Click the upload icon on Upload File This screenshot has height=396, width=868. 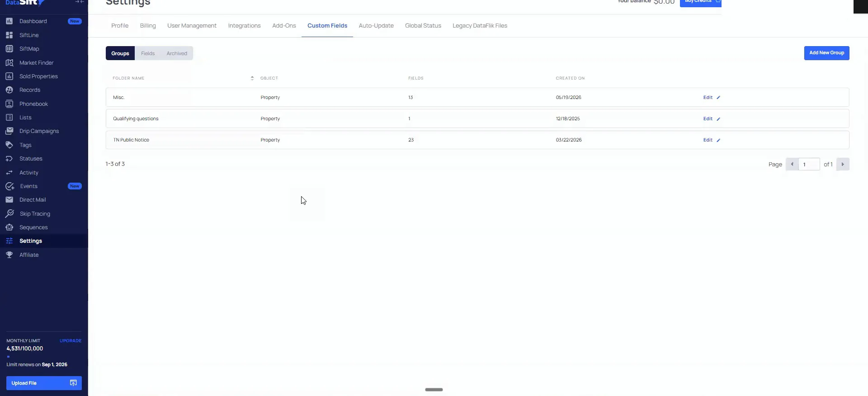[73, 383]
